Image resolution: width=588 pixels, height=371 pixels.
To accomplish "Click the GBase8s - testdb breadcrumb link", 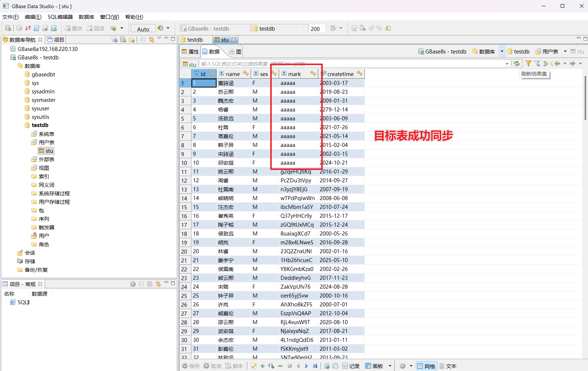I will point(442,51).
